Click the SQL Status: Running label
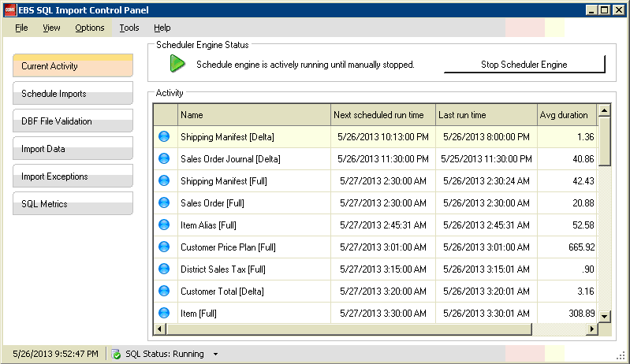 (165, 354)
